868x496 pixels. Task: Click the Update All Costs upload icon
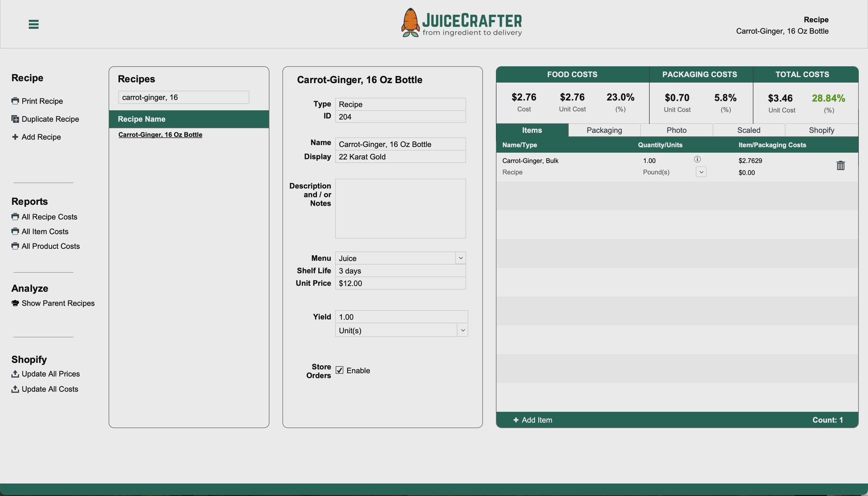tap(16, 389)
